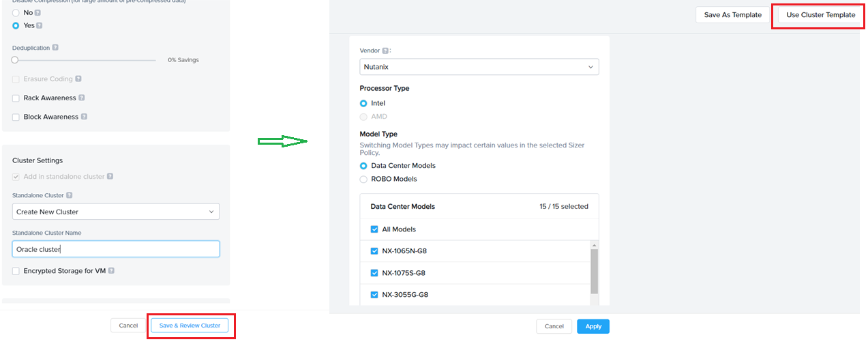868x344 pixels.
Task: Enable Block Awareness checkbox
Action: pyautogui.click(x=16, y=117)
